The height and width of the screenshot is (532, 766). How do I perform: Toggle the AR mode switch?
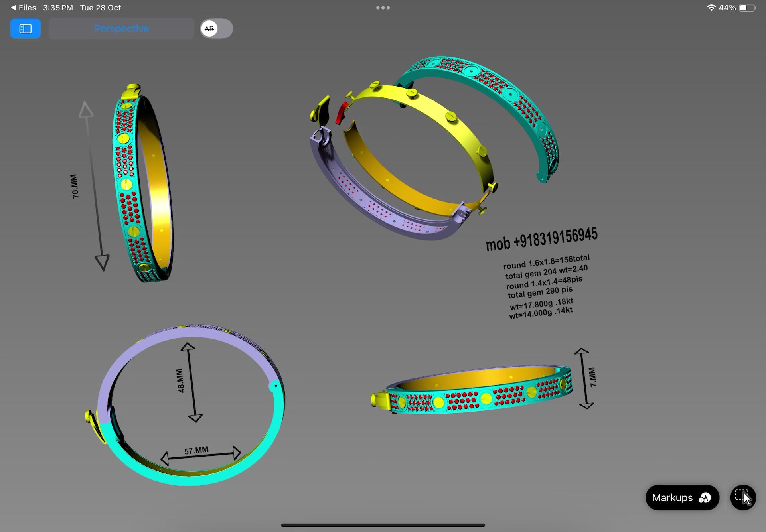216,29
